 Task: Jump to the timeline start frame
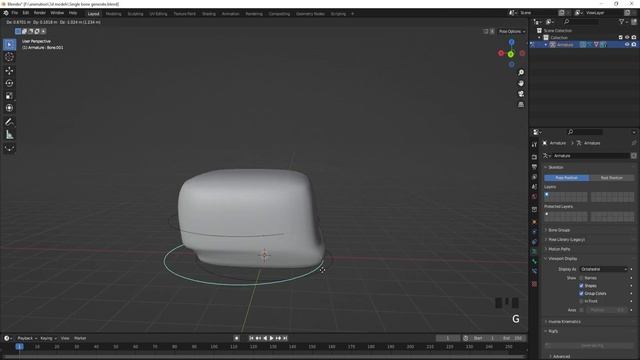click(251, 338)
